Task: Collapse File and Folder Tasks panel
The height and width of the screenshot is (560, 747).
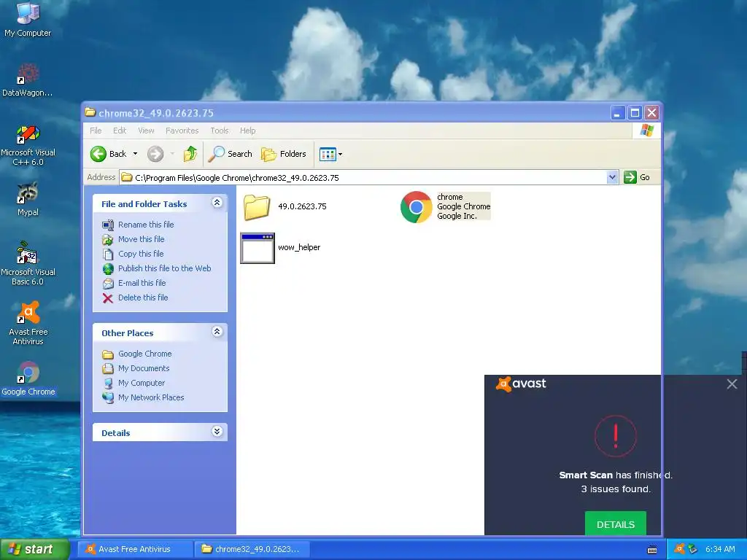Action: pos(217,203)
